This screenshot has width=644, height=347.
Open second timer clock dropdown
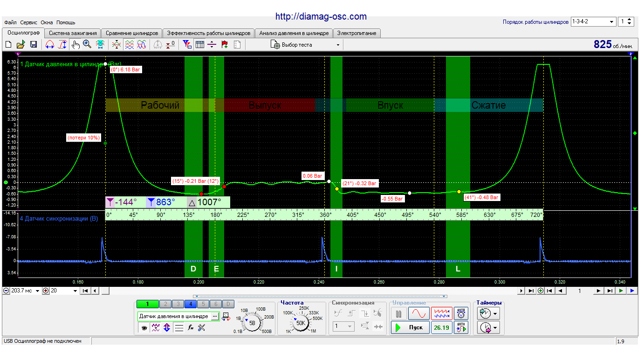(x=488, y=328)
